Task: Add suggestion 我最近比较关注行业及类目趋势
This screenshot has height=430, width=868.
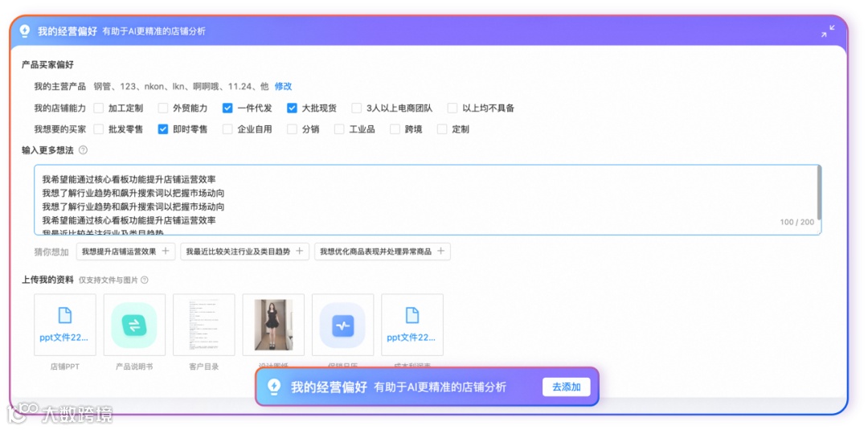Action: tap(244, 252)
